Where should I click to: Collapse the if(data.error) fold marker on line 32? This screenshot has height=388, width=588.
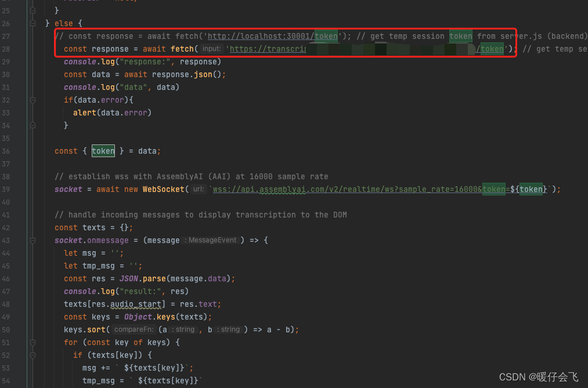point(33,100)
